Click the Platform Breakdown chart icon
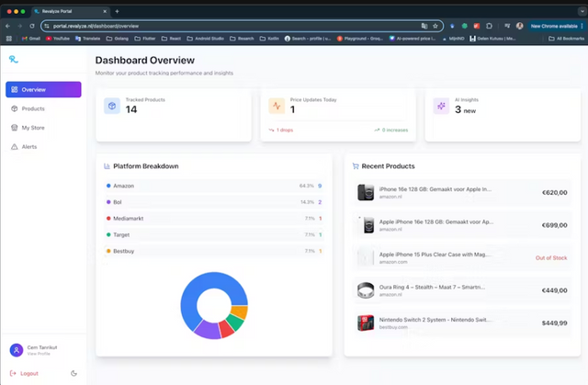Image resolution: width=588 pixels, height=385 pixels. (x=107, y=166)
